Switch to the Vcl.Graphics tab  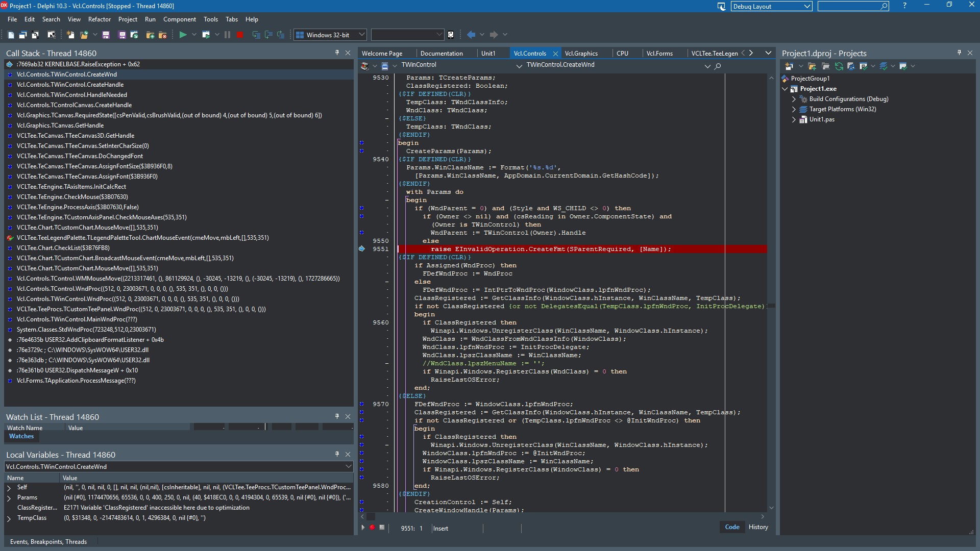point(581,54)
